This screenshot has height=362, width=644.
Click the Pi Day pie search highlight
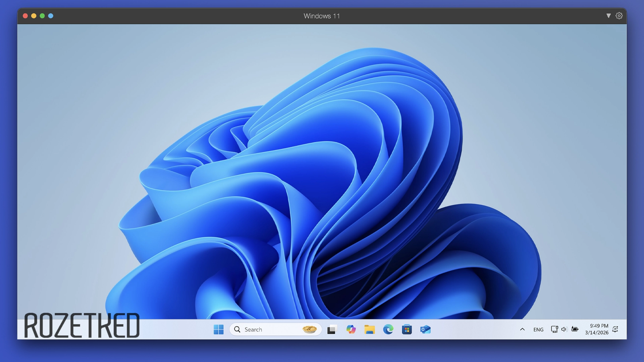[309, 329]
